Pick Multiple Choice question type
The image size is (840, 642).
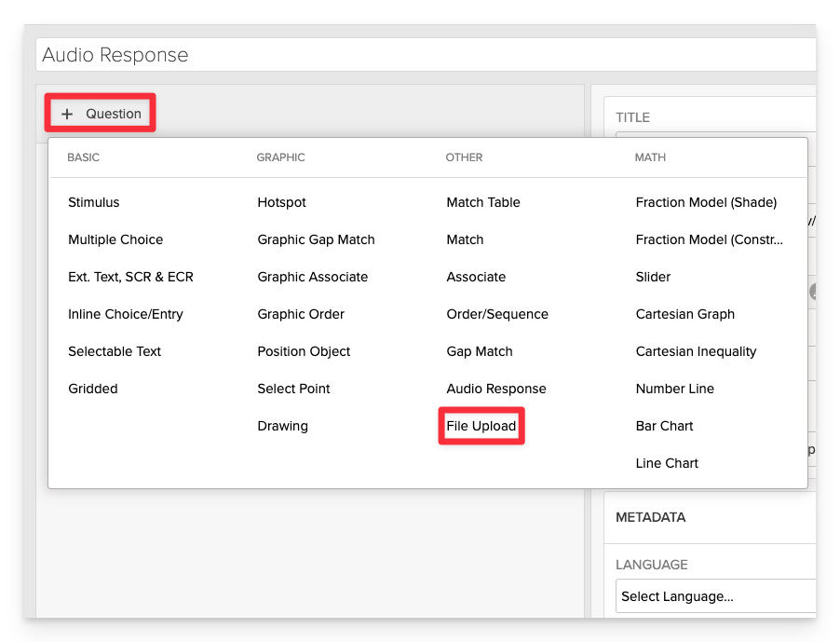point(115,239)
